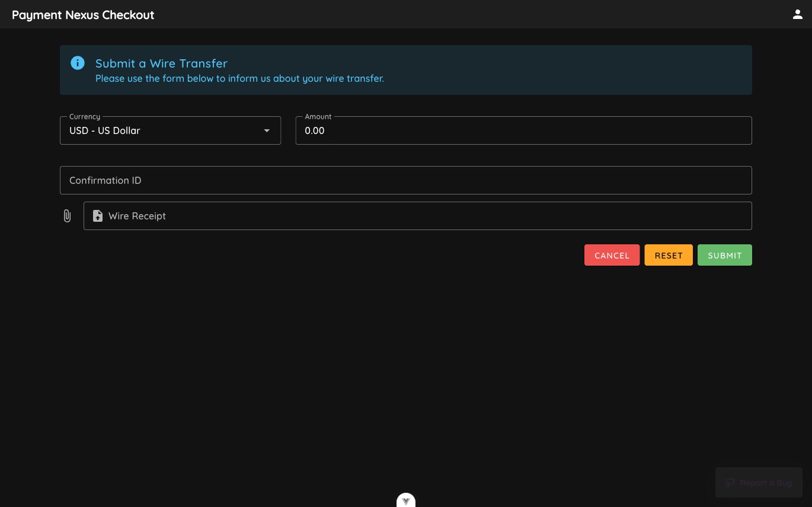The width and height of the screenshot is (812, 507).
Task: Click the info icon in the banner
Action: coord(78,63)
